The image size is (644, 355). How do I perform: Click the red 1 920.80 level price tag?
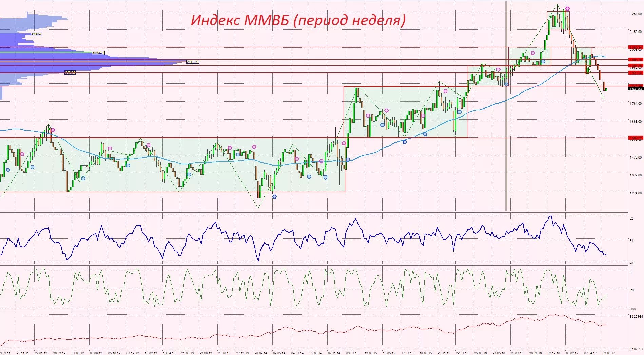(x=636, y=73)
